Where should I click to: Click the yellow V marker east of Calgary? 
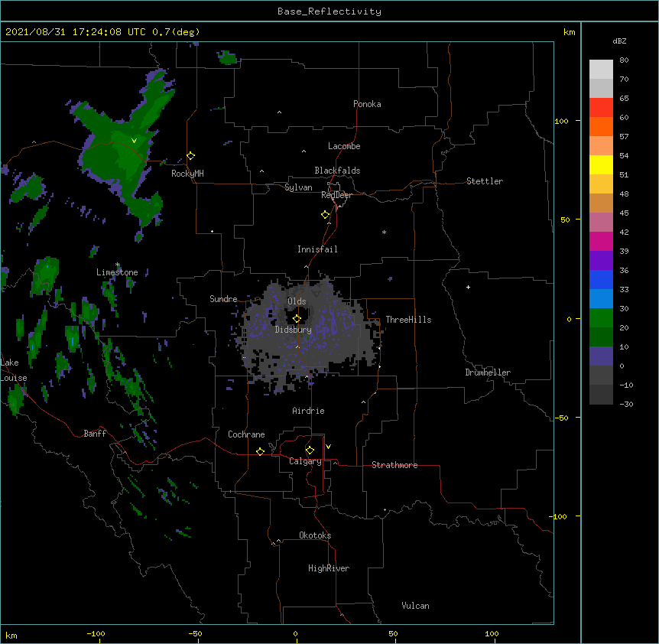click(x=328, y=447)
